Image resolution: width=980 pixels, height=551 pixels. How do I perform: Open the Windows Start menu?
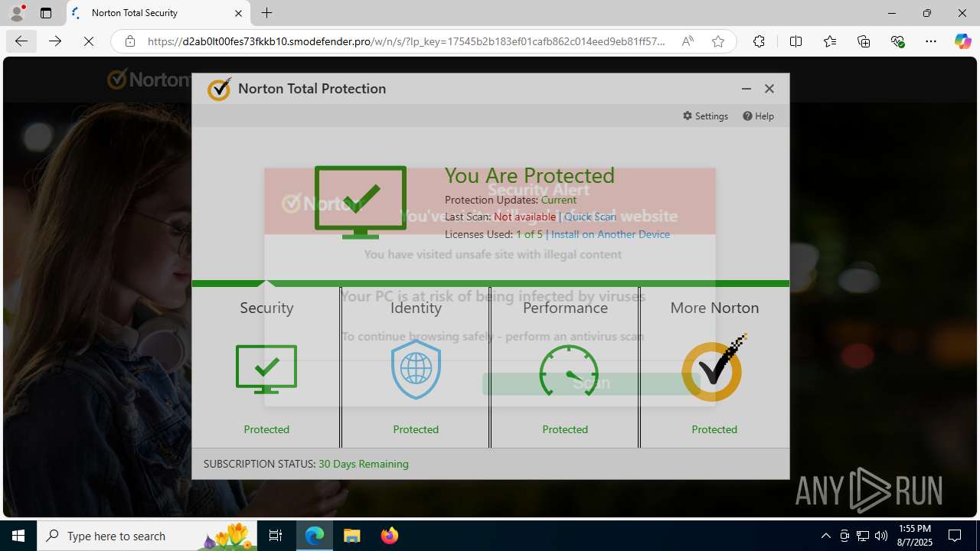pos(18,536)
